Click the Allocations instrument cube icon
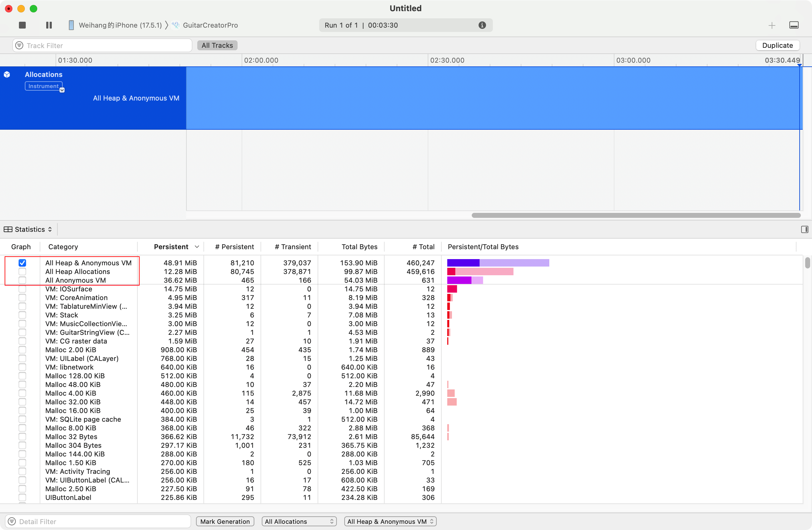This screenshot has width=812, height=530. tap(7, 74)
